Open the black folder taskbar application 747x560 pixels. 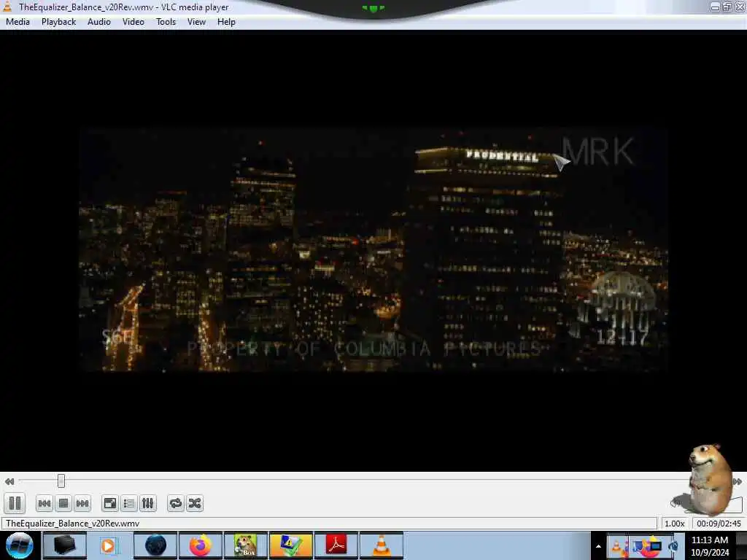(65, 545)
